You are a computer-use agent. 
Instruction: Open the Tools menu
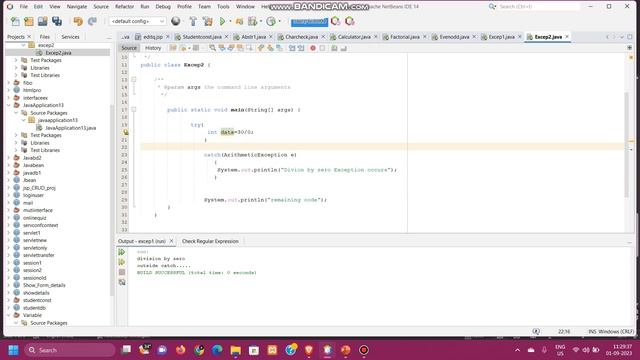tap(223, 7)
